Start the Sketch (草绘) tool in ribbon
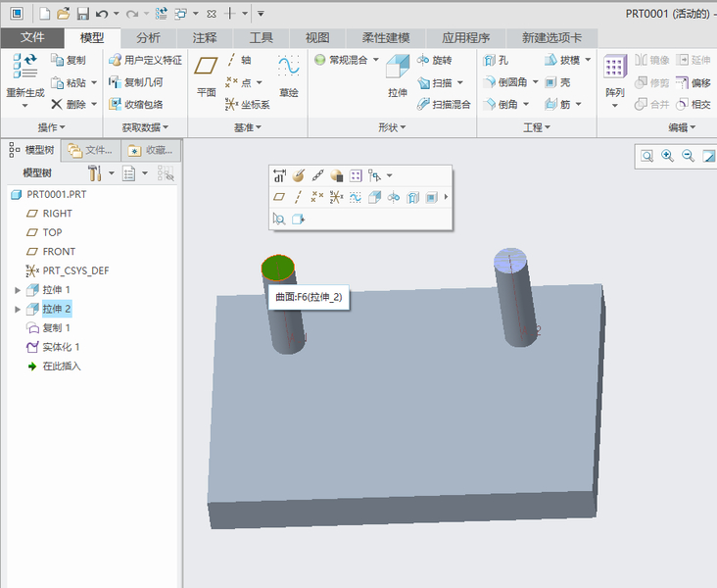Viewport: 717px width, 588px height. (289, 75)
